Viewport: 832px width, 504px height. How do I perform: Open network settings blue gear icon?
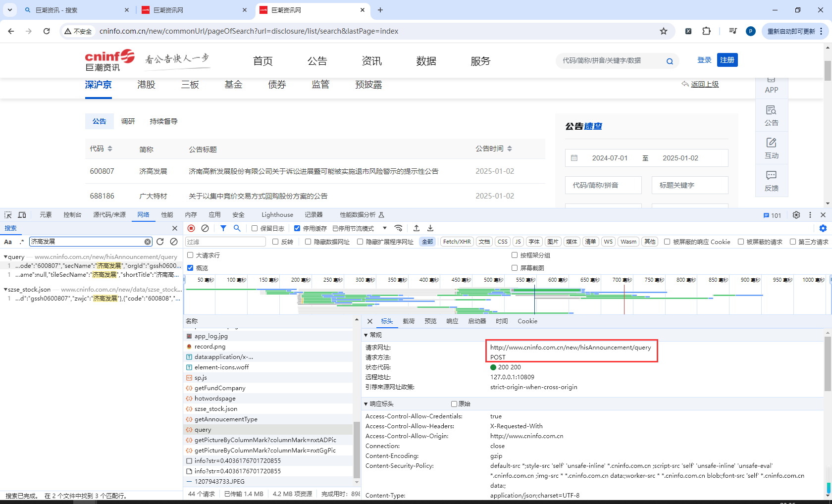click(823, 228)
